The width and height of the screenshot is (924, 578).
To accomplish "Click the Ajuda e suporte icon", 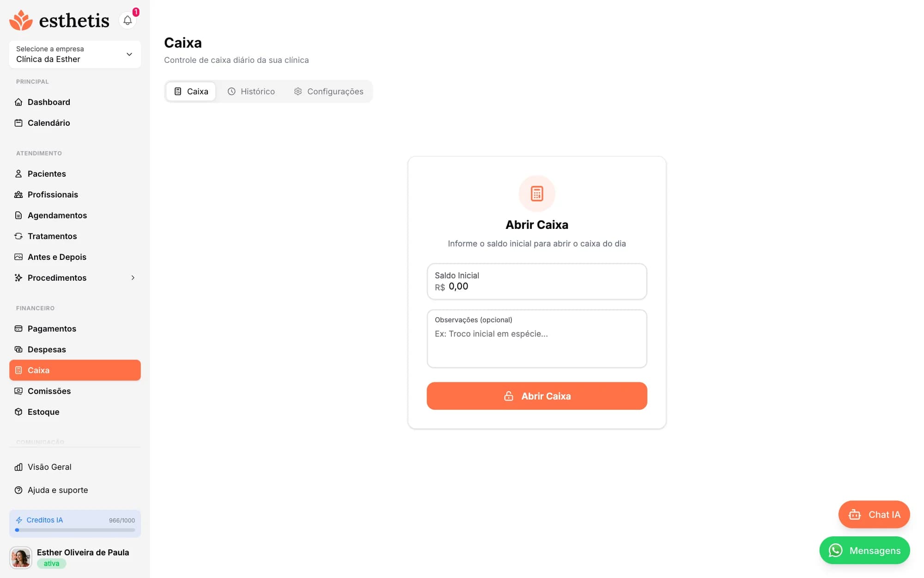I will click(18, 490).
